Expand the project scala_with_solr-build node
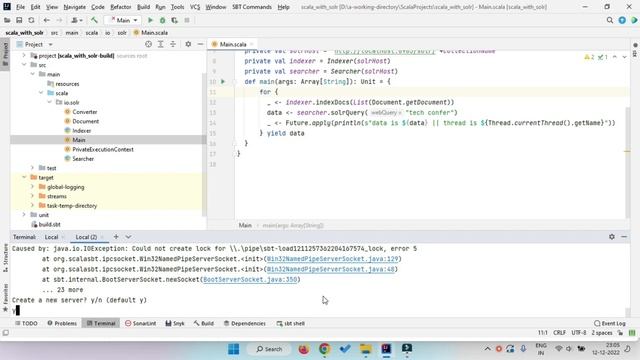 [x=24, y=56]
